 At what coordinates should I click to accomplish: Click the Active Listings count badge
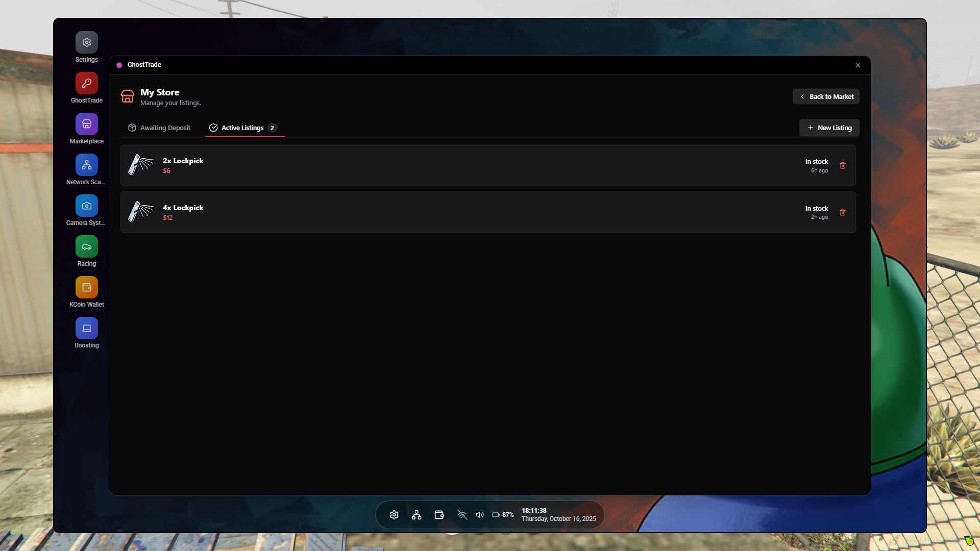[272, 128]
